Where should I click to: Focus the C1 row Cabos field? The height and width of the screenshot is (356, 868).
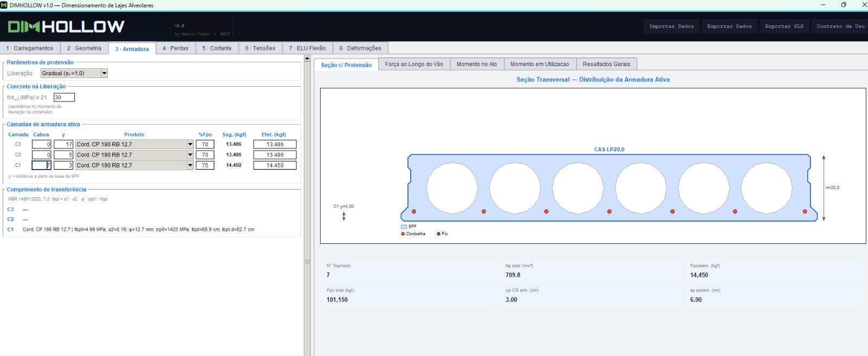click(x=41, y=165)
